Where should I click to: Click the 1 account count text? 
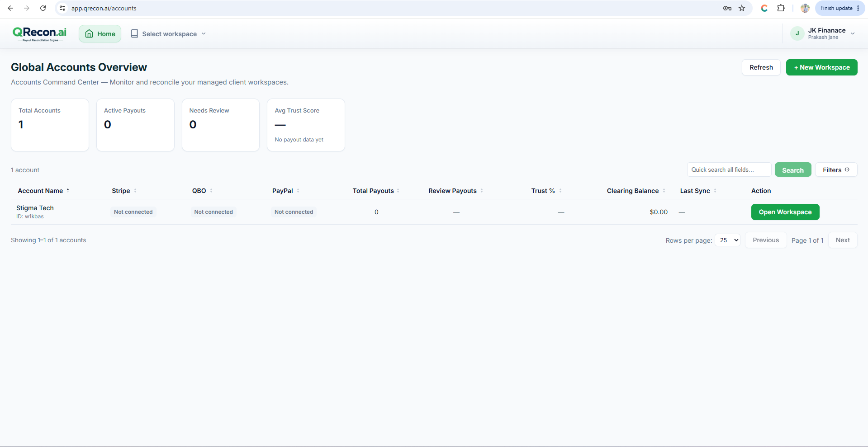pyautogui.click(x=25, y=170)
